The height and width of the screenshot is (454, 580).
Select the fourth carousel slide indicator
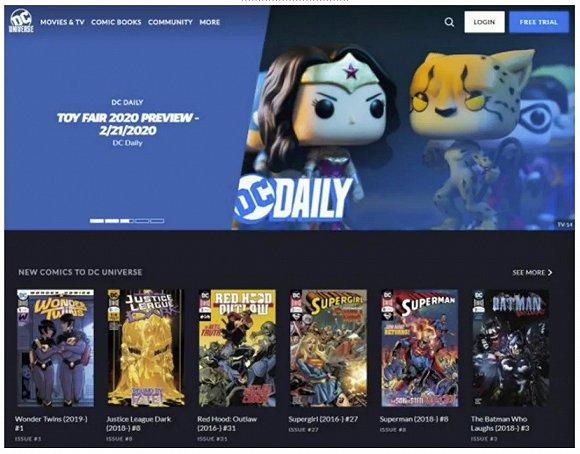(142, 221)
